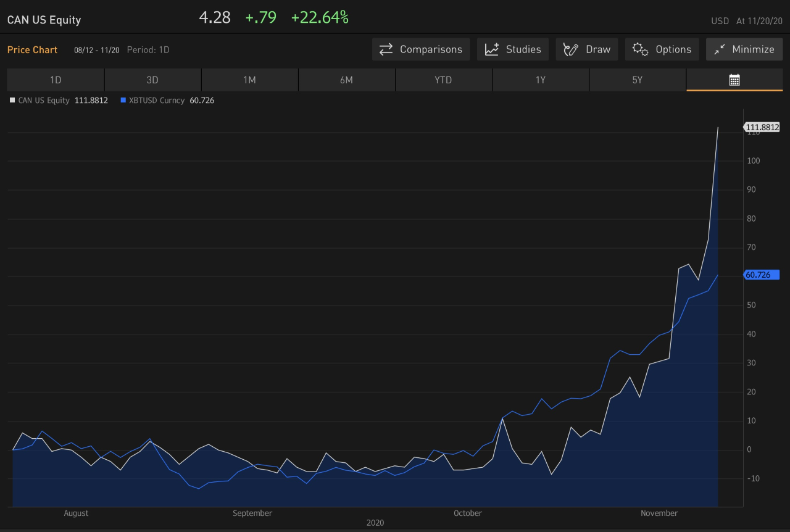This screenshot has height=532, width=790.
Task: Open the Comparisons panel
Action: (x=420, y=49)
